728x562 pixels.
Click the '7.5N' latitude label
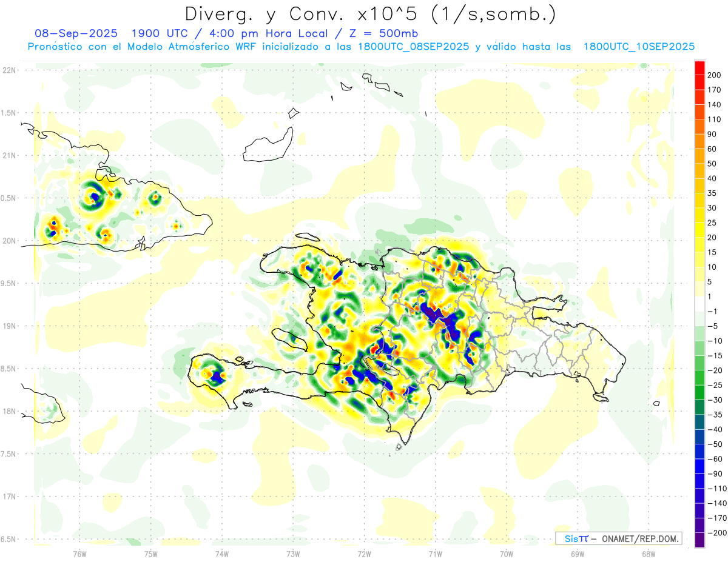click(8, 453)
